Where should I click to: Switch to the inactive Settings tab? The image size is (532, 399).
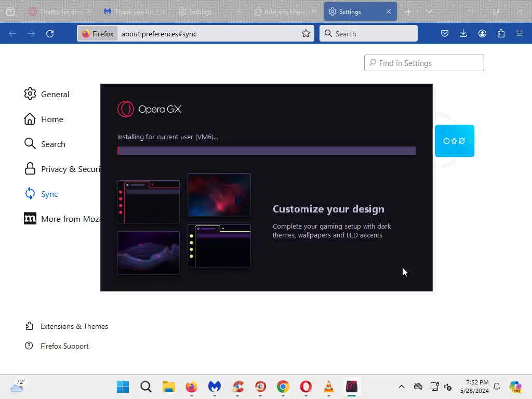[x=209, y=11]
